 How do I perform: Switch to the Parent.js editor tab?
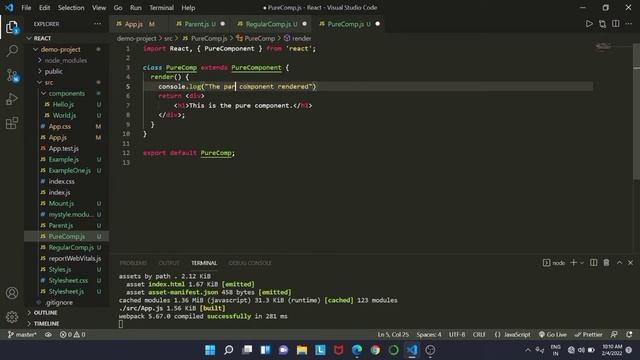pos(200,24)
